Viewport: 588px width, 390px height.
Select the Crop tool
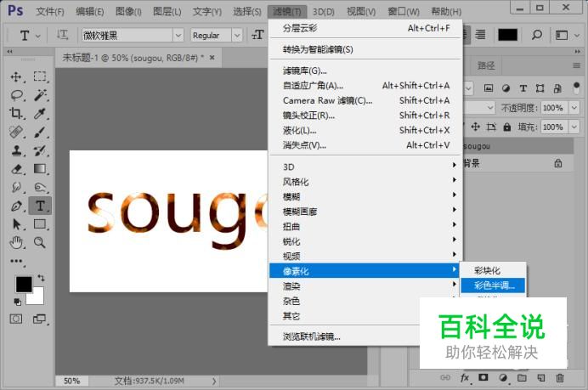point(16,113)
